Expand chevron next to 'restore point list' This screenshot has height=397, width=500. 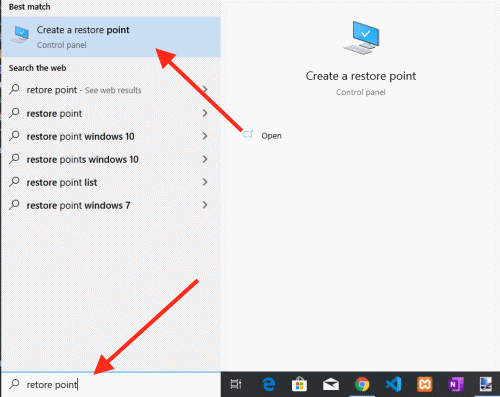[205, 182]
